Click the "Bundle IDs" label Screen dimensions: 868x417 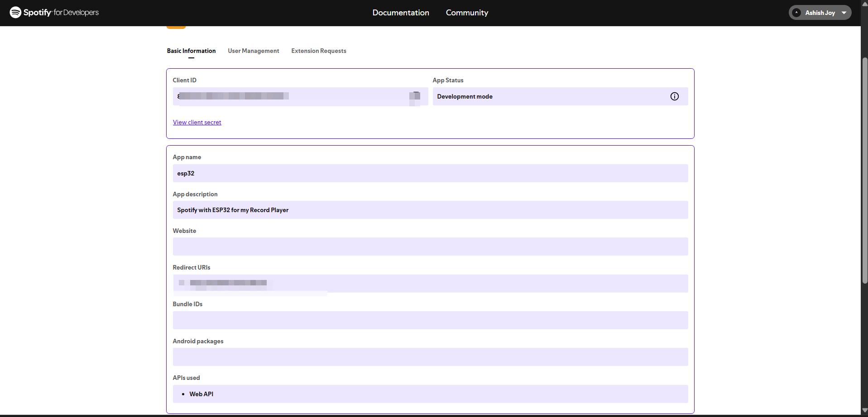(x=187, y=304)
